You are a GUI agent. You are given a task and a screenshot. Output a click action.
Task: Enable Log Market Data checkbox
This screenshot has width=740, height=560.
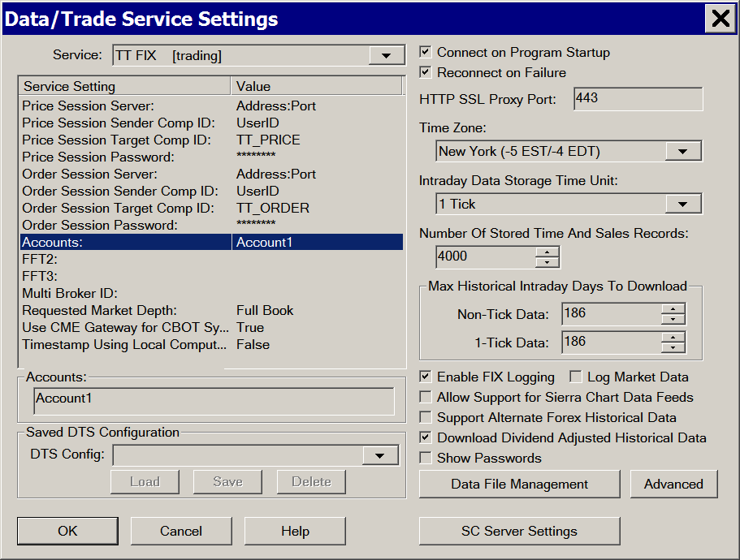click(x=575, y=377)
